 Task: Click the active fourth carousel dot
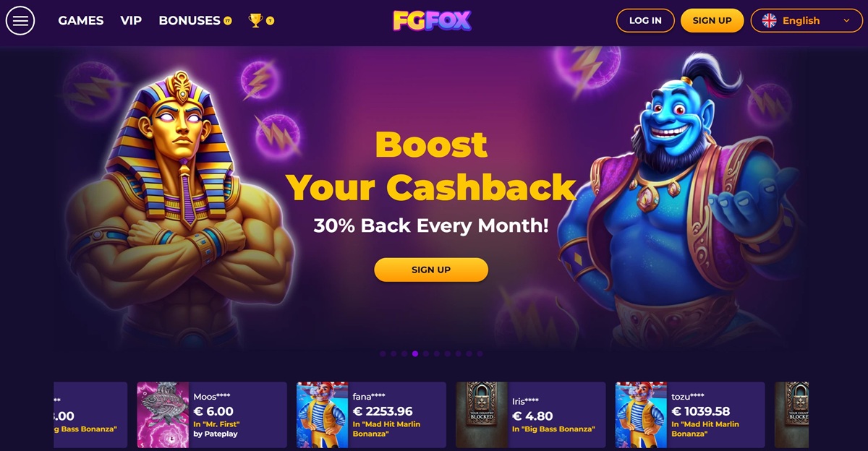(415, 354)
